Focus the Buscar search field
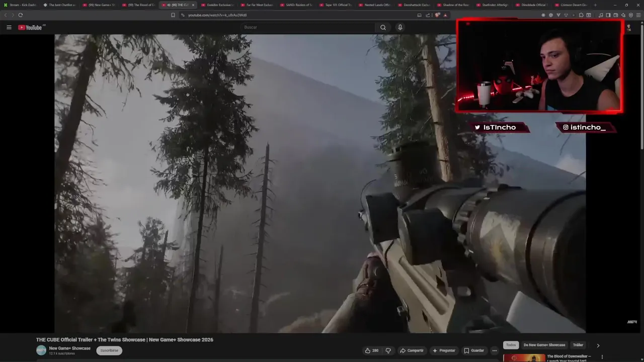Viewport: 644px width, 362px height. [x=308, y=27]
